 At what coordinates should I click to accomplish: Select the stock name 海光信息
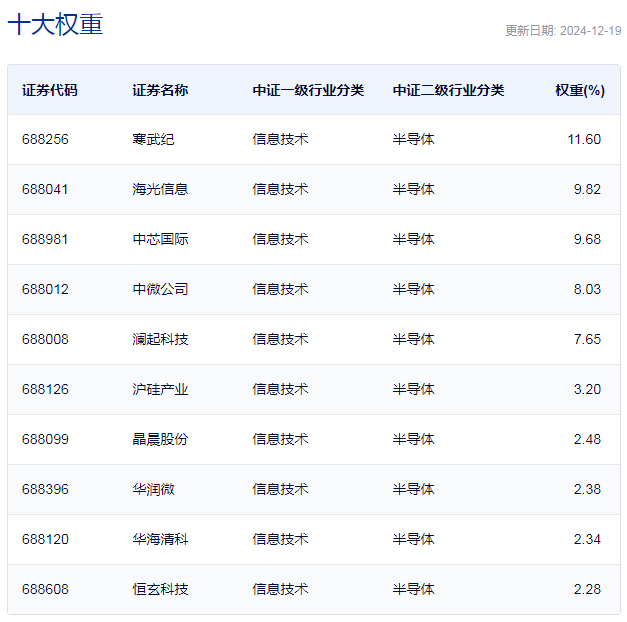click(x=160, y=189)
